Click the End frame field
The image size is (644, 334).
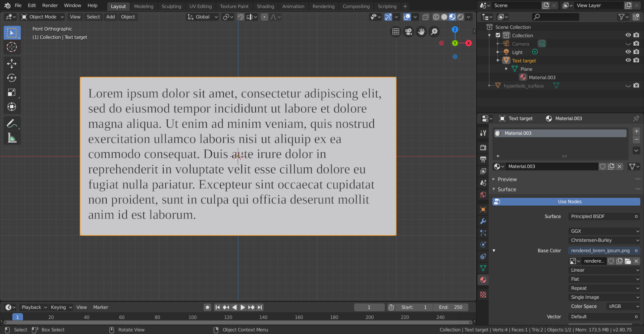pyautogui.click(x=450, y=307)
